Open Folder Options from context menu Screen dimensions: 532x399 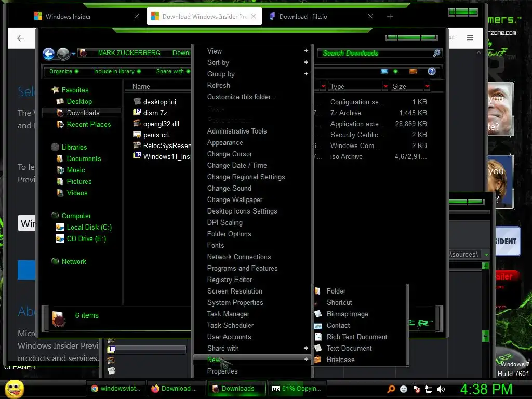pyautogui.click(x=229, y=234)
